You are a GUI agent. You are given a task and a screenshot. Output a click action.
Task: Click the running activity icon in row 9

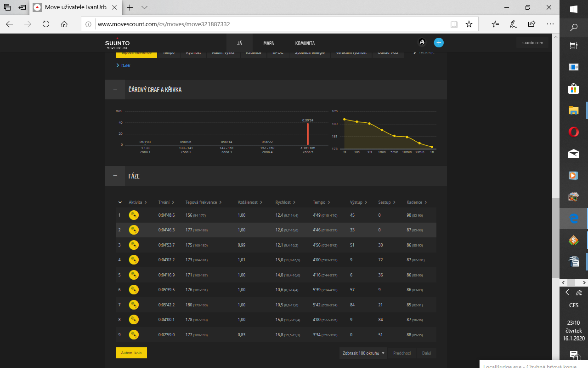[x=134, y=334]
